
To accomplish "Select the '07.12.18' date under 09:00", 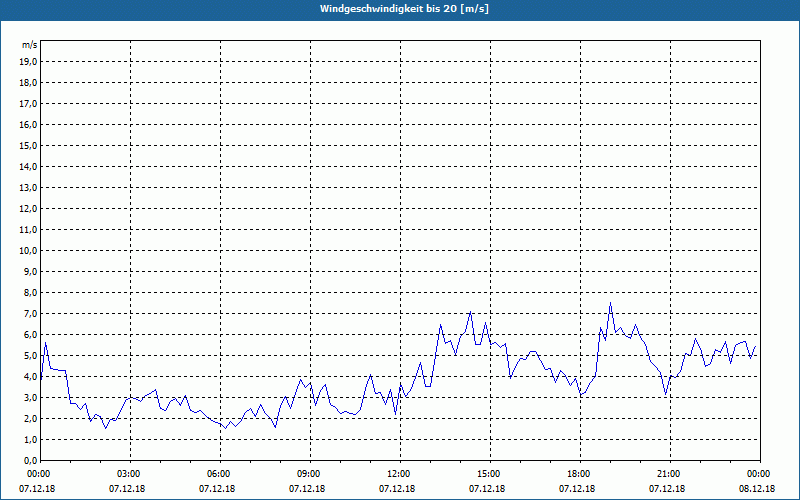I will coord(307,489).
